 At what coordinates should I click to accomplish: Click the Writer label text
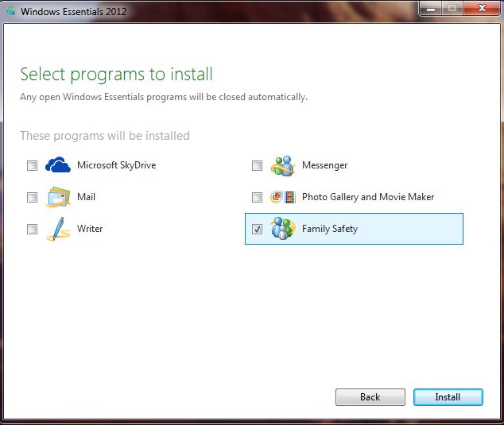[90, 229]
